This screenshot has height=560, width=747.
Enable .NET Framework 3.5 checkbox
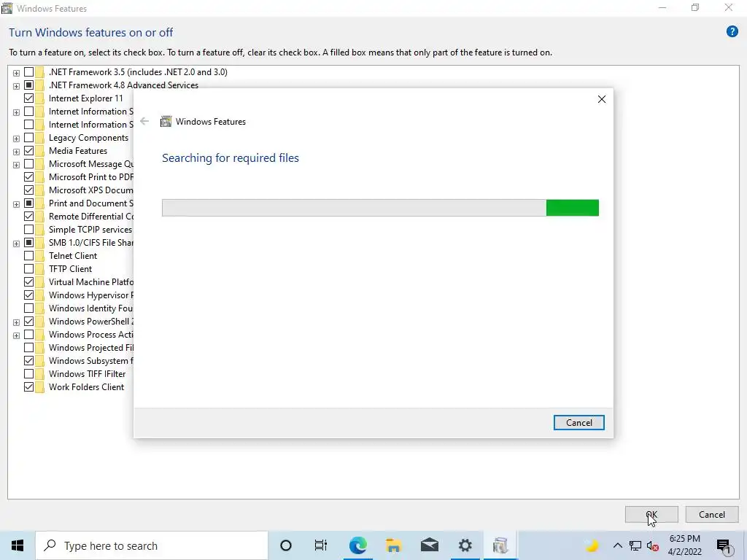coord(28,72)
